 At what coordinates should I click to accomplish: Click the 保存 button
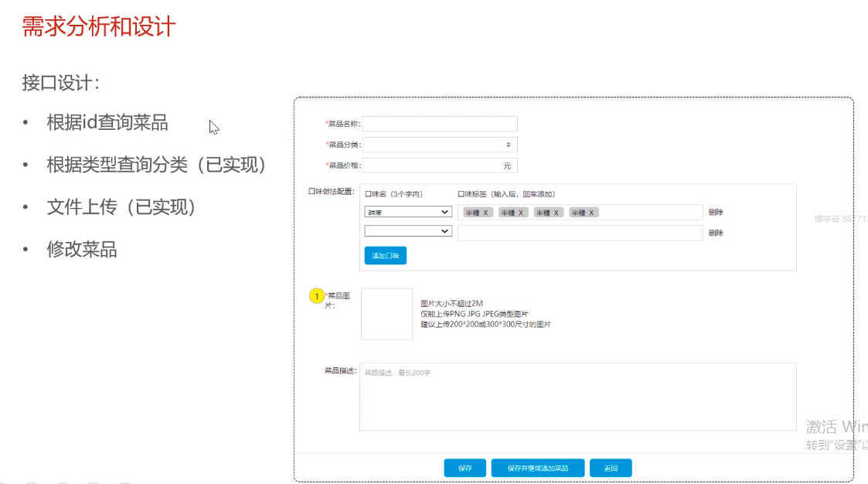[x=465, y=468]
